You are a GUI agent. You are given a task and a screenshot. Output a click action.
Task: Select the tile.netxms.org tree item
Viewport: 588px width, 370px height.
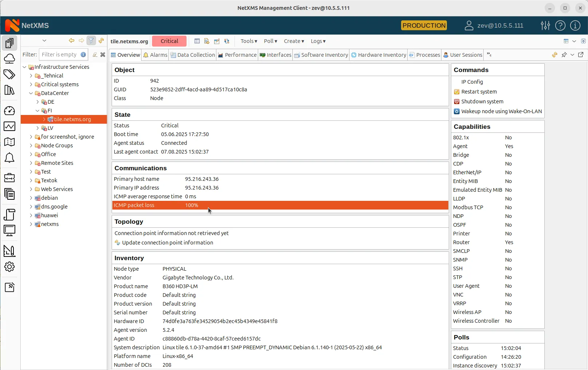pyautogui.click(x=72, y=119)
